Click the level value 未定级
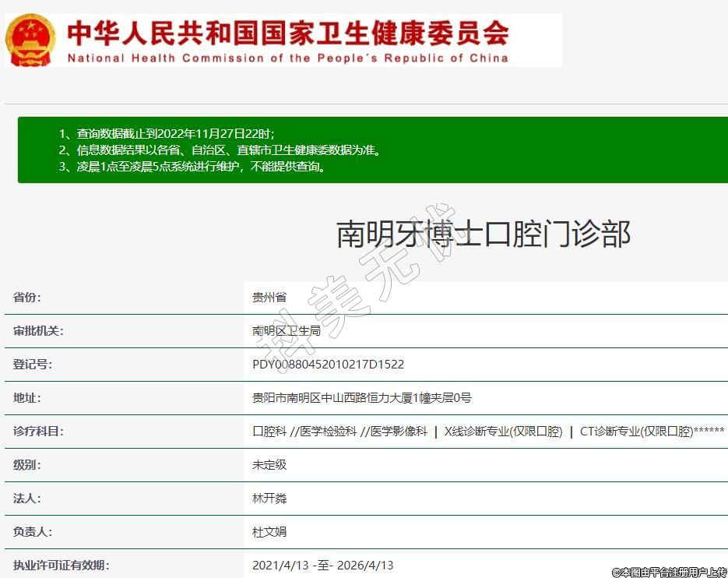728x578 pixels. click(269, 465)
